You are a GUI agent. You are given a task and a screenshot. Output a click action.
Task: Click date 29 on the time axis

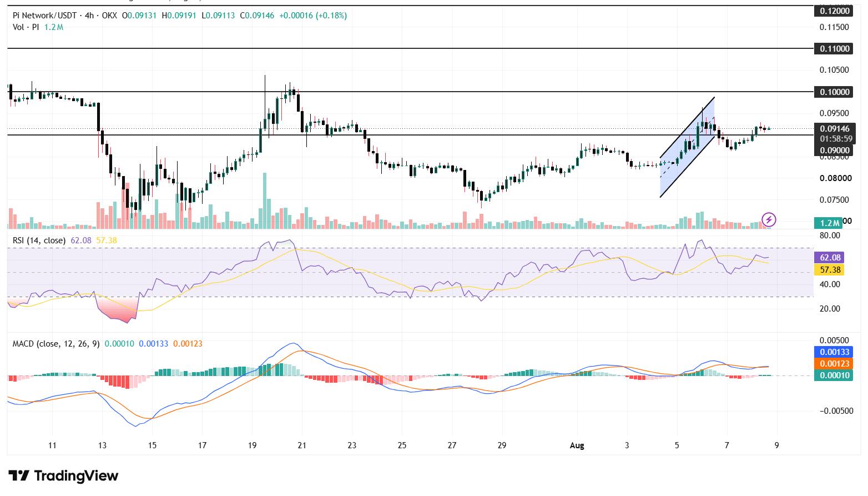pos(502,445)
